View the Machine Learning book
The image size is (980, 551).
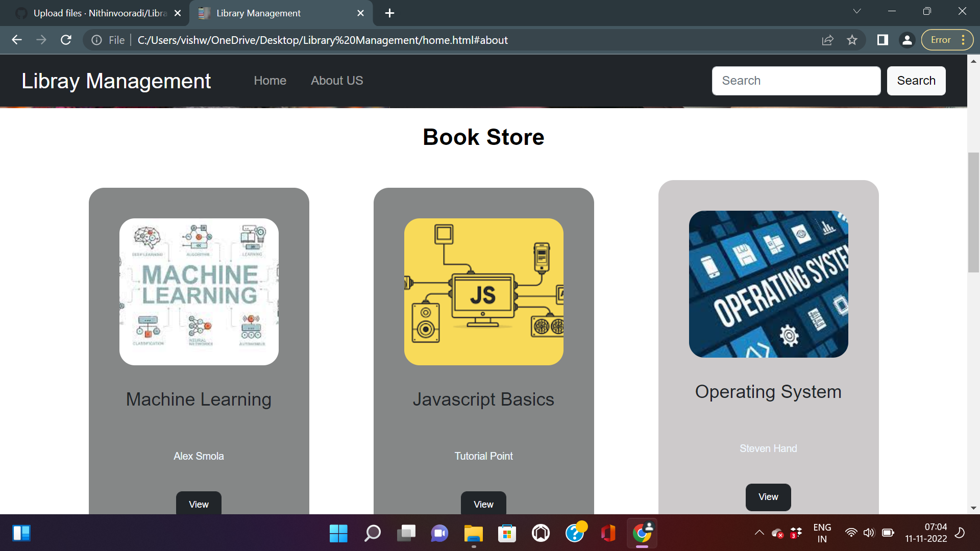pos(199,504)
